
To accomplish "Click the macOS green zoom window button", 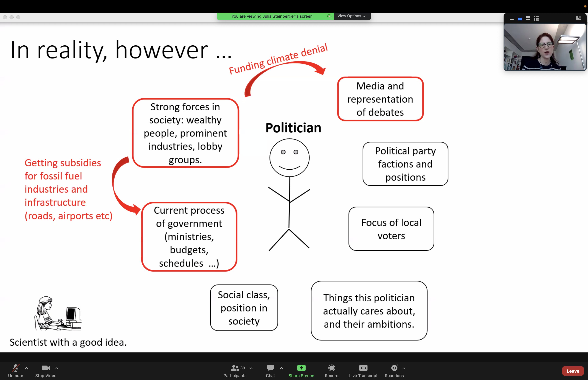I will point(19,17).
